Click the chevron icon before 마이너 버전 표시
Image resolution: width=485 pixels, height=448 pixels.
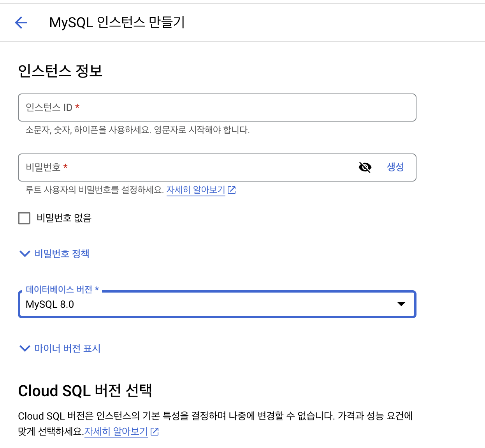[25, 348]
